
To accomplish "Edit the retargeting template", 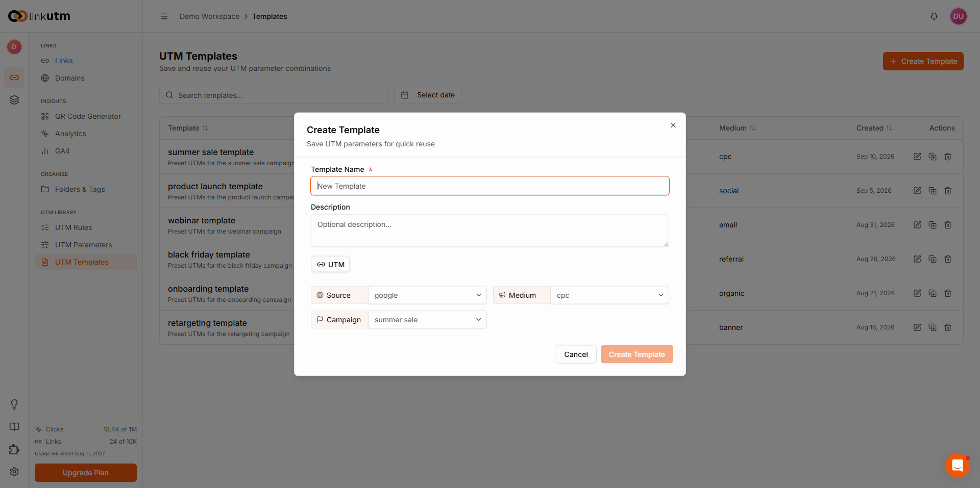I will pos(917,327).
